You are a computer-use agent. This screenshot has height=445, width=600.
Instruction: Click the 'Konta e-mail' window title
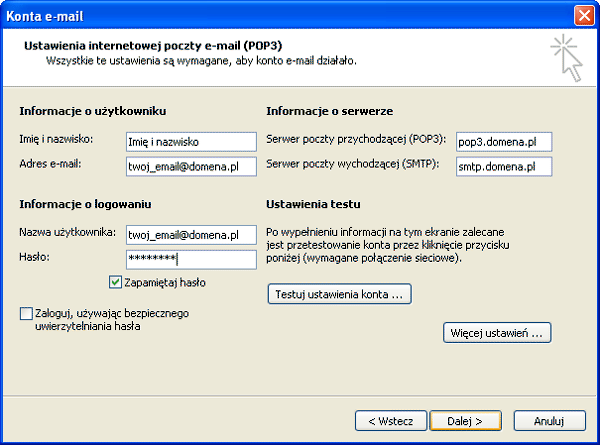(45, 16)
